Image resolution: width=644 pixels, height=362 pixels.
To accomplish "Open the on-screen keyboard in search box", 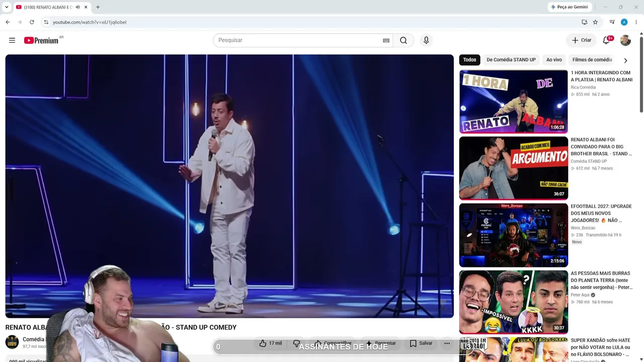I will click(x=386, y=40).
